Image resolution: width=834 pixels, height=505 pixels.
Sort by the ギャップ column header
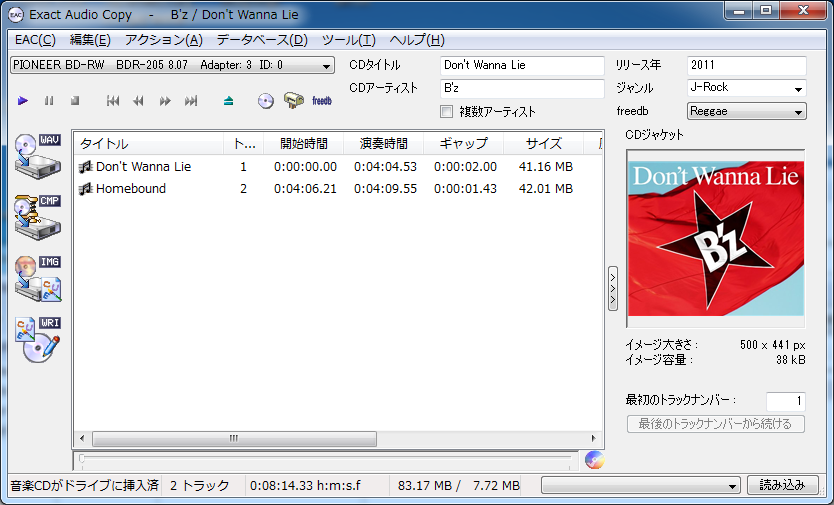click(463, 143)
